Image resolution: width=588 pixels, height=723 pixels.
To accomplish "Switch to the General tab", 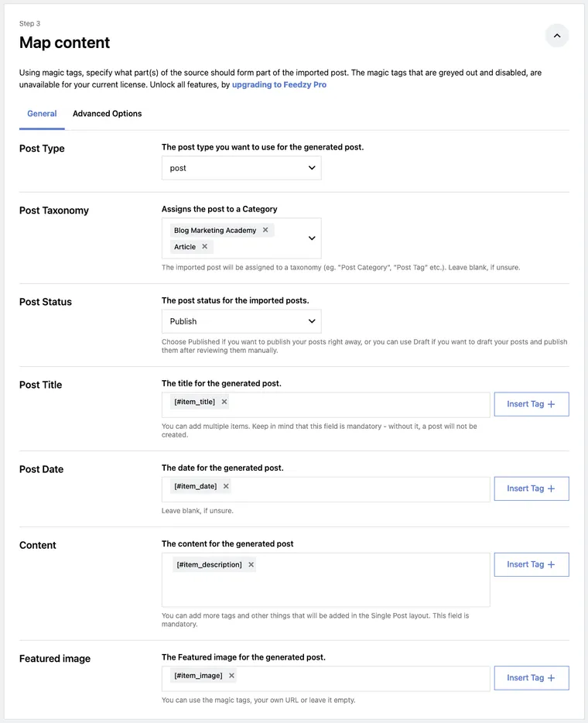I will pos(42,114).
